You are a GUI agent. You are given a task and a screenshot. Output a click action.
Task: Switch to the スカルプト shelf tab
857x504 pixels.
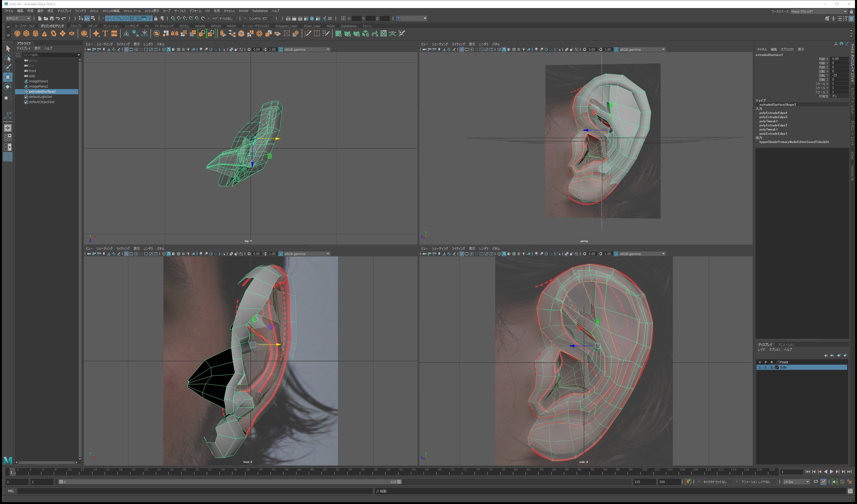pos(76,26)
